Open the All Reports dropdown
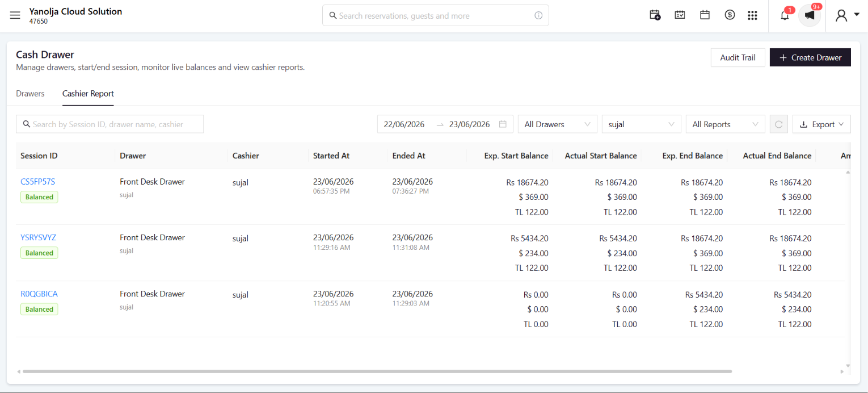 pos(726,124)
